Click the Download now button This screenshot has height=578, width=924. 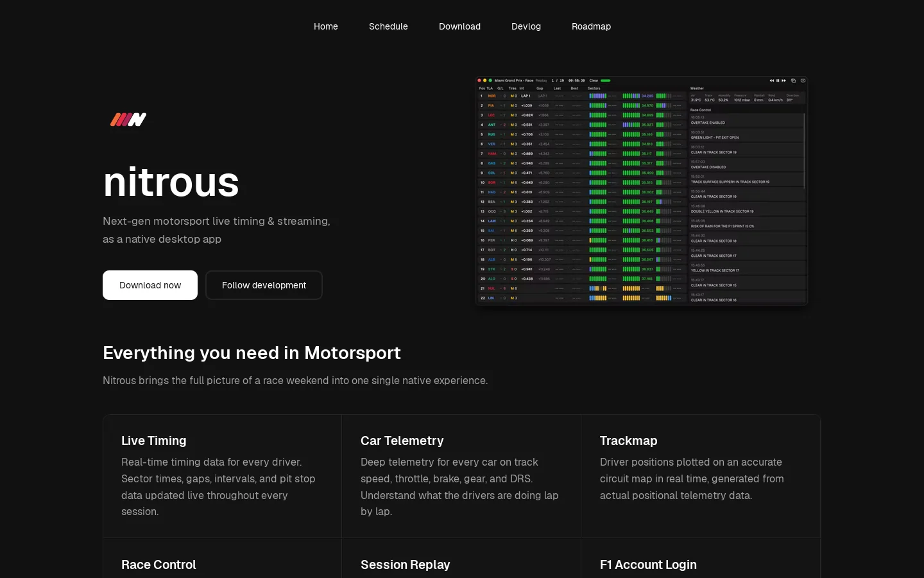150,285
